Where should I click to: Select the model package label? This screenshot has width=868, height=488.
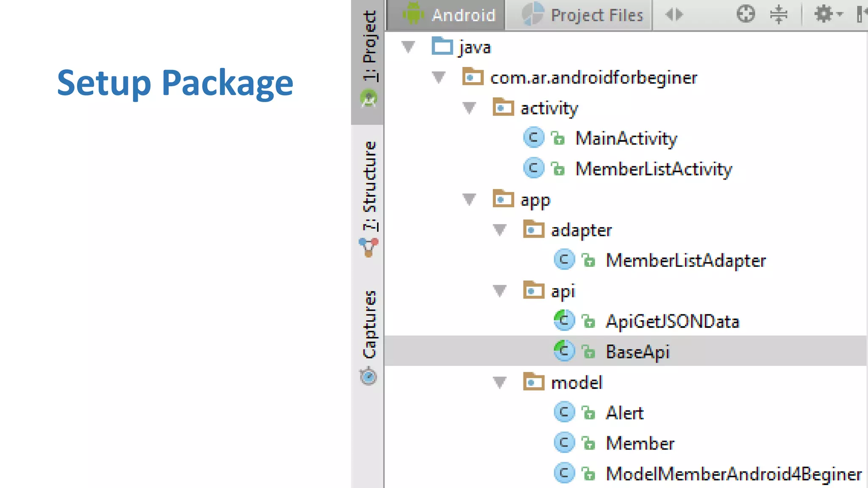pyautogui.click(x=576, y=382)
